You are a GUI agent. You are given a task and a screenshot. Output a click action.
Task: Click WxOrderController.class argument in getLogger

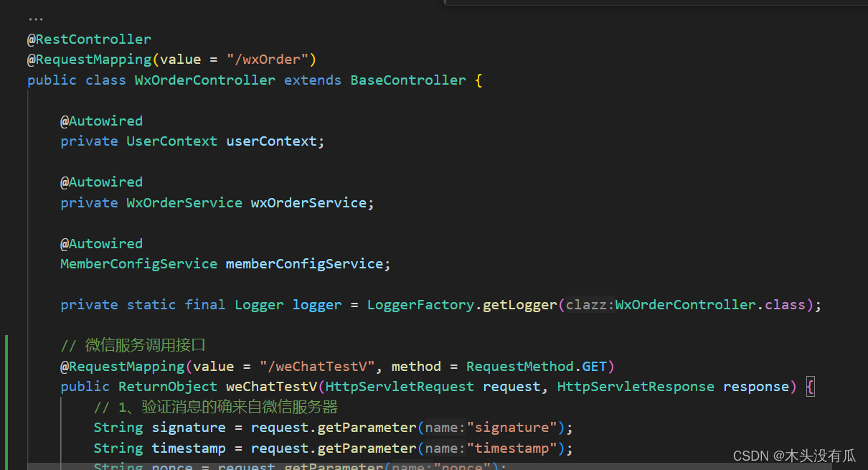[x=710, y=304]
